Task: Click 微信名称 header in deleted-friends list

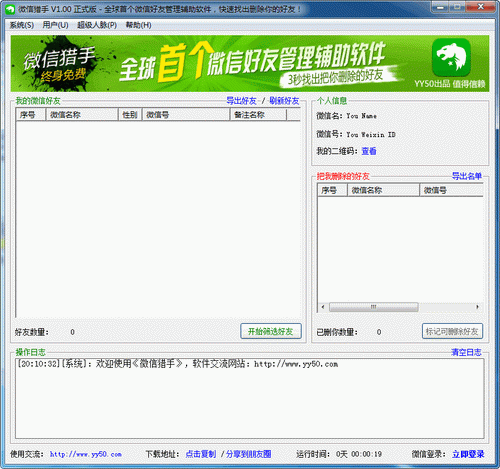Action: coord(383,190)
